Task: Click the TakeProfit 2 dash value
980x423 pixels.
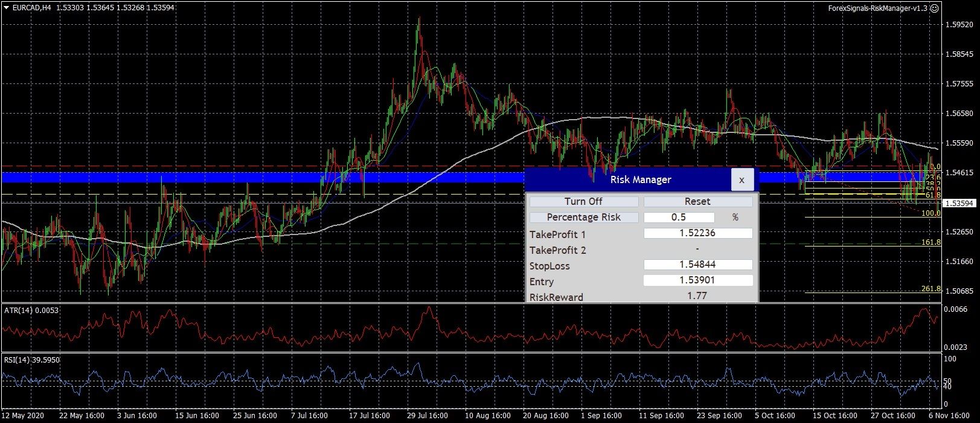Action: (x=697, y=248)
